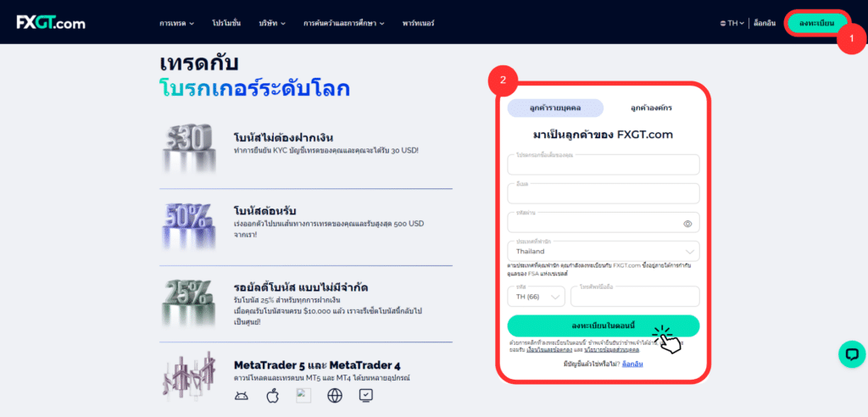The height and width of the screenshot is (417, 868).
Task: Open the การค้นคว้าและการศึกษา menu
Action: click(x=344, y=23)
